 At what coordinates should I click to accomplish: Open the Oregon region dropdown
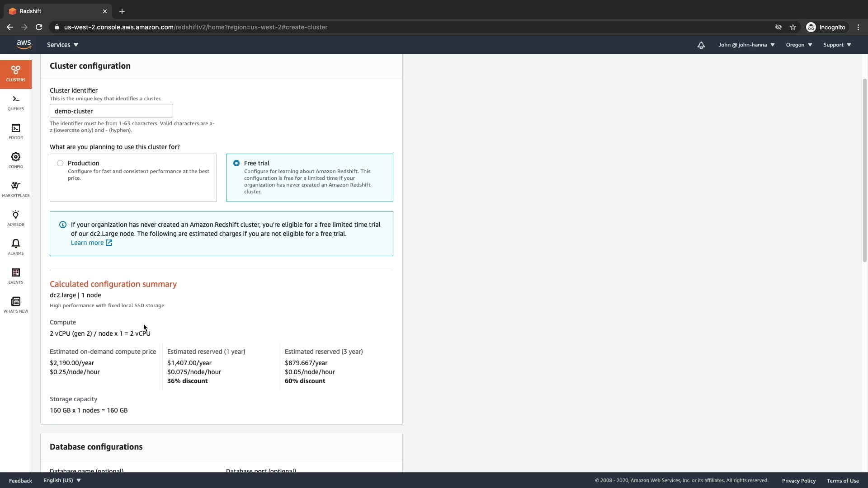(799, 45)
